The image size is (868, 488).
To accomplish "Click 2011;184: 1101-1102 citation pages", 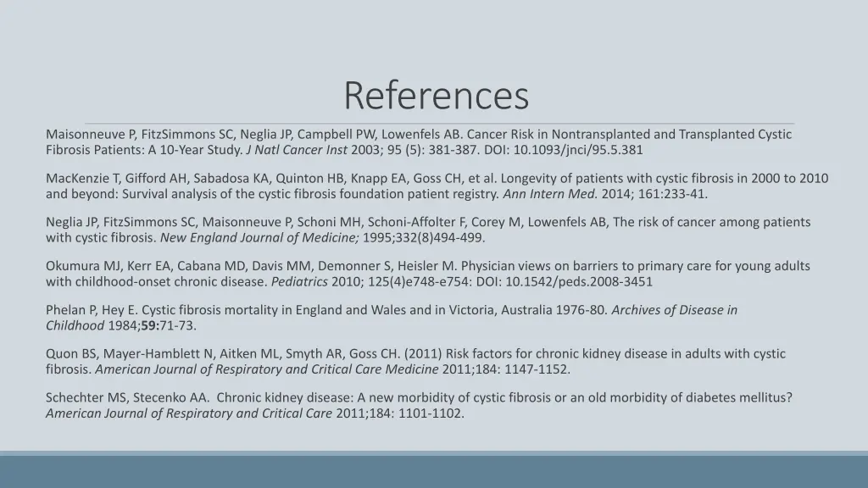I will click(400, 413).
